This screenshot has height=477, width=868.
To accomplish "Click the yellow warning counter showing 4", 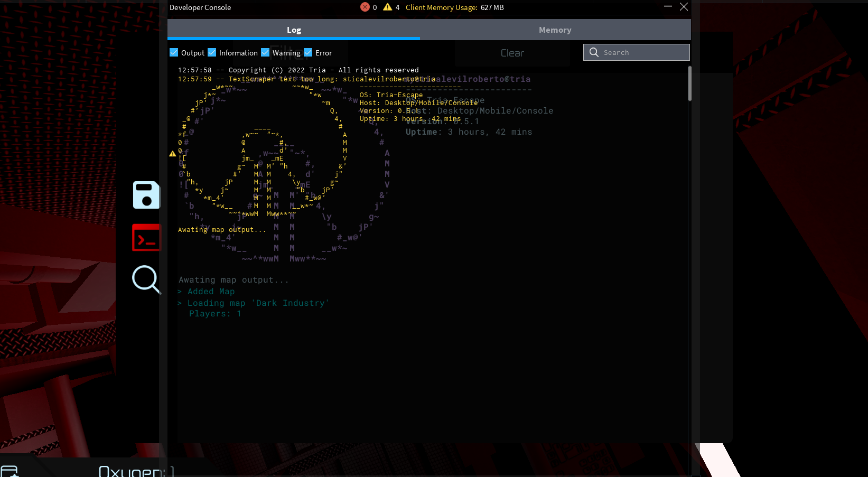I will (x=391, y=7).
